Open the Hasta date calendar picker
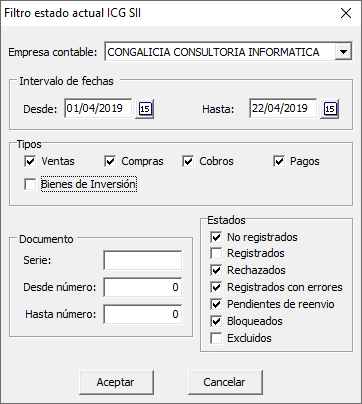This screenshot has width=362, height=404. point(329,109)
